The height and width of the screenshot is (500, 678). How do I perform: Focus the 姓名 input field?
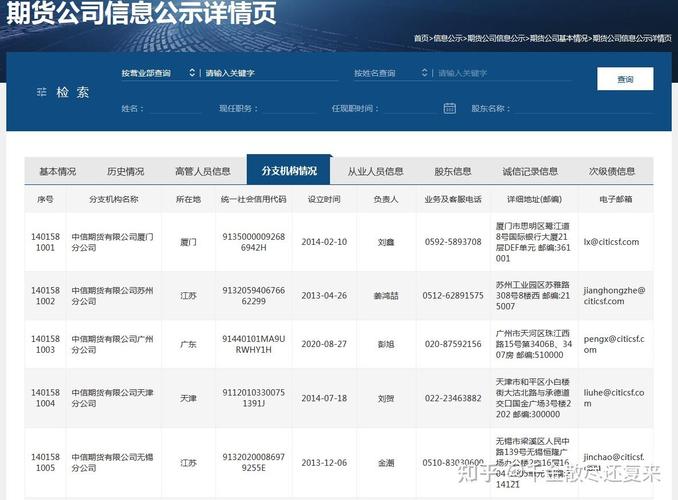(175, 109)
